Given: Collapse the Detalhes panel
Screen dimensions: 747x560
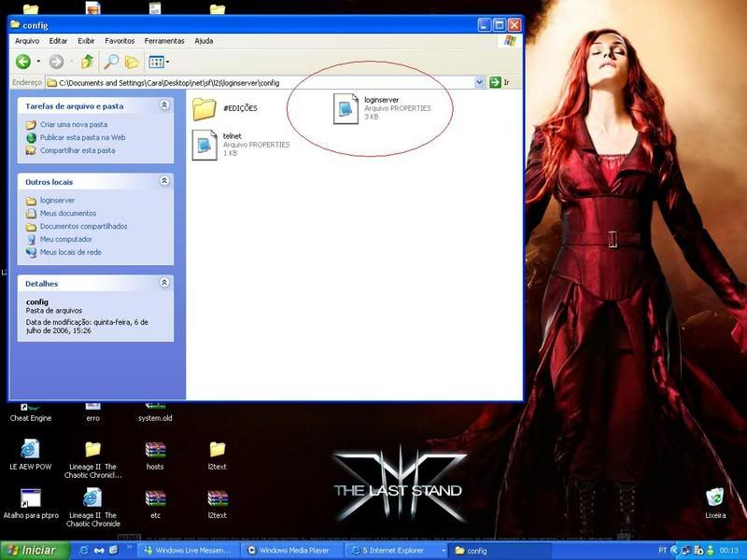Looking at the screenshot, I should 164,283.
